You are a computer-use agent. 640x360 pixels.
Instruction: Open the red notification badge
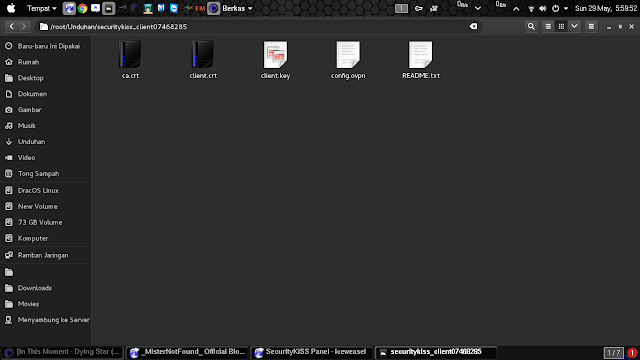click(x=632, y=353)
